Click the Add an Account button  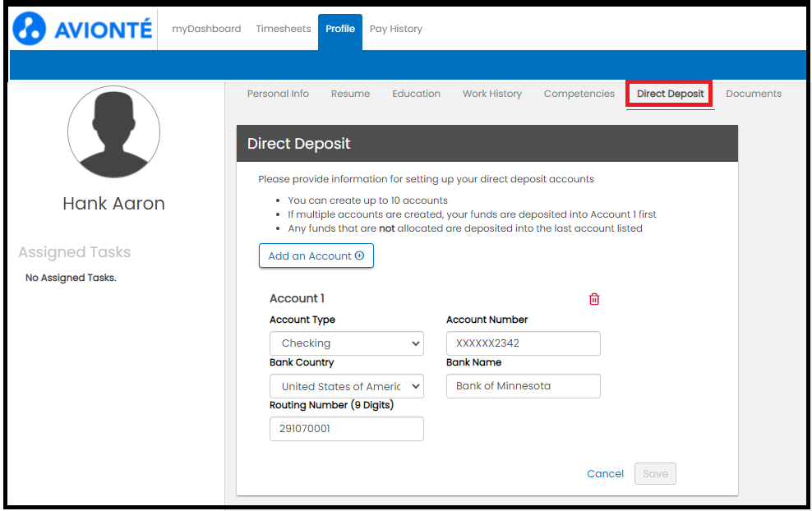pyautogui.click(x=316, y=255)
